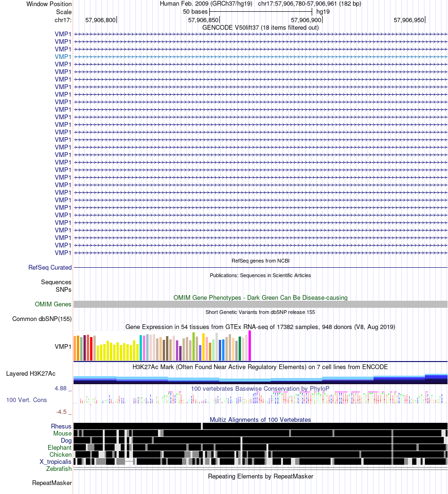Click the 'Sequences SNPs' track label
This screenshot has height=494, width=448.
click(x=56, y=286)
